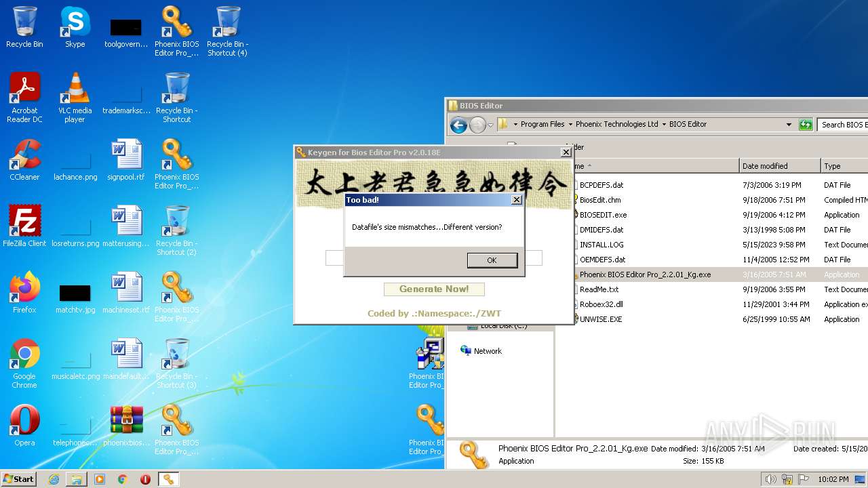
Task: Click the volume icon in system tray
Action: click(x=770, y=479)
